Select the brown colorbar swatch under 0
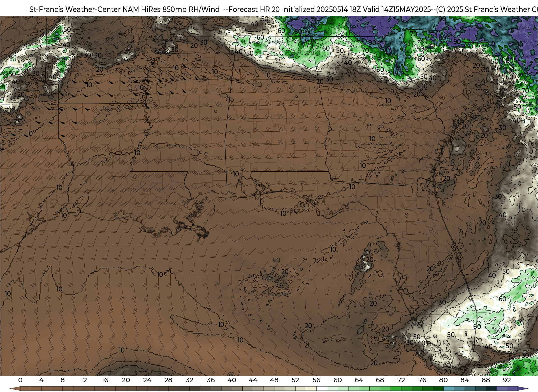The width and height of the screenshot is (538, 392). click(x=25, y=389)
